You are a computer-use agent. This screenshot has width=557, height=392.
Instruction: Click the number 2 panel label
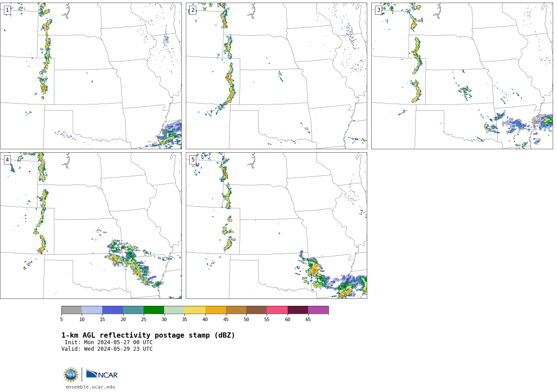tap(193, 10)
